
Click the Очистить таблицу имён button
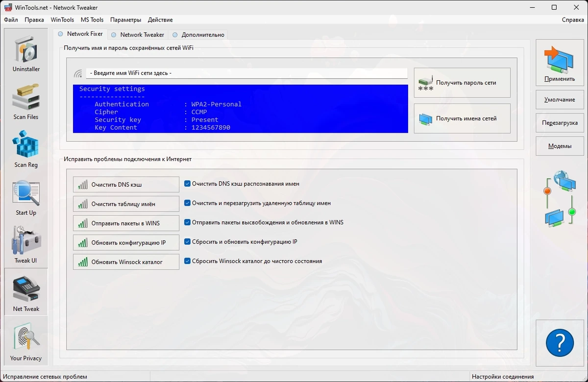[126, 204]
